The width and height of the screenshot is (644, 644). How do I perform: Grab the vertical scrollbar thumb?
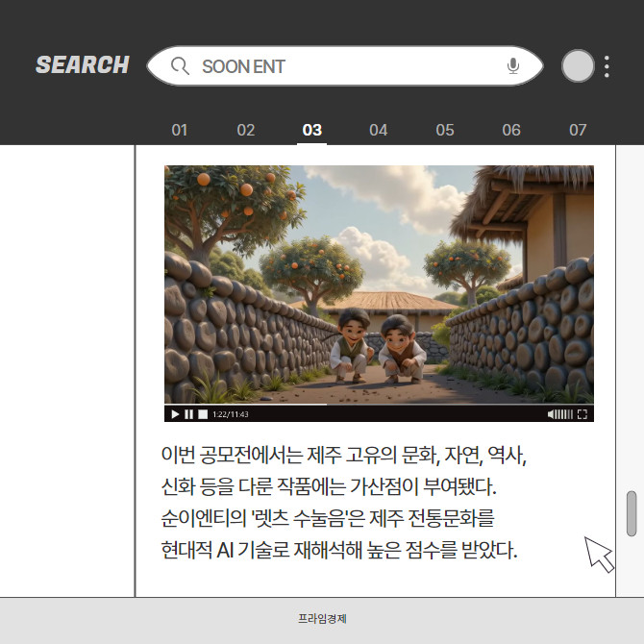[632, 513]
